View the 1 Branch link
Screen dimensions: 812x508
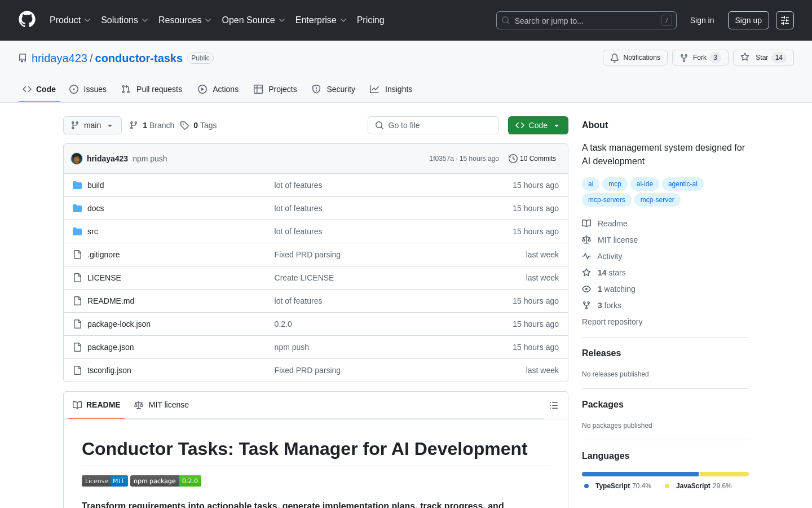[152, 125]
